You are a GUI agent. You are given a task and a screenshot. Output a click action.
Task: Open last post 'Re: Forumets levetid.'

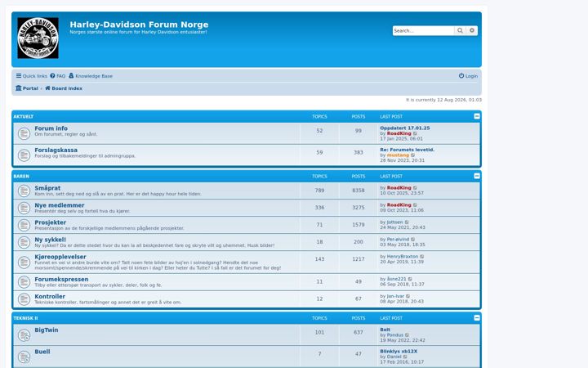pyautogui.click(x=408, y=150)
